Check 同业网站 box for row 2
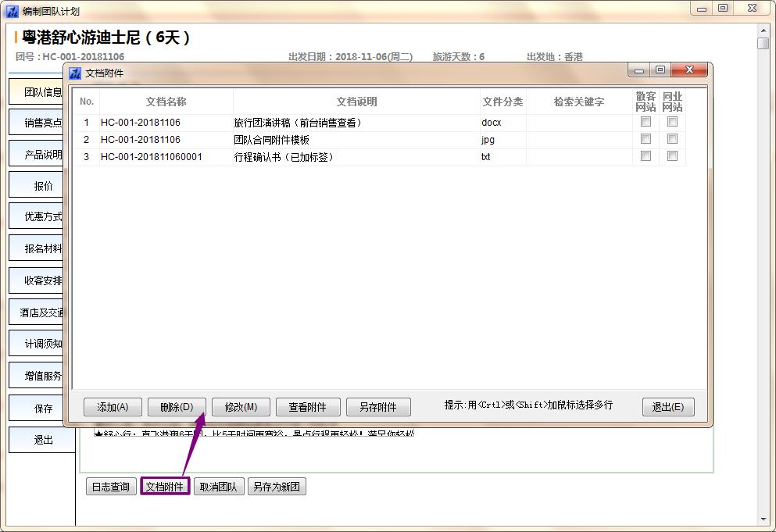This screenshot has height=532, width=776. pyautogui.click(x=672, y=139)
